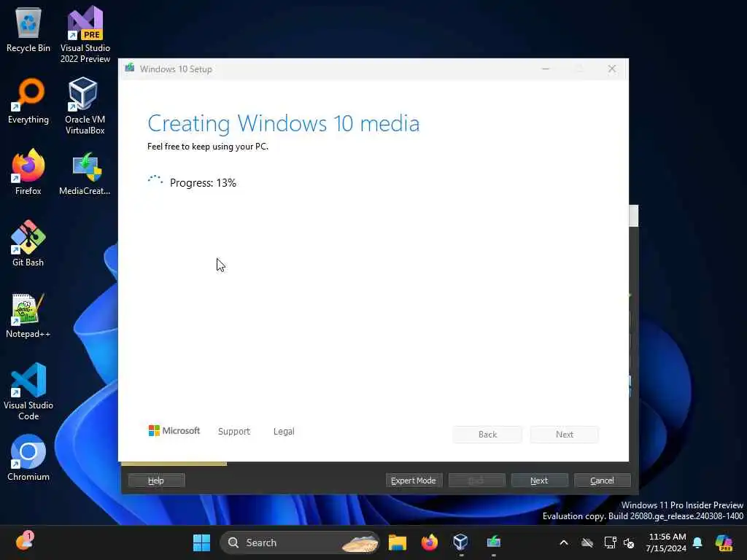The height and width of the screenshot is (560, 747).
Task: Click the Creating Windows 10 media heading
Action: coord(284,123)
